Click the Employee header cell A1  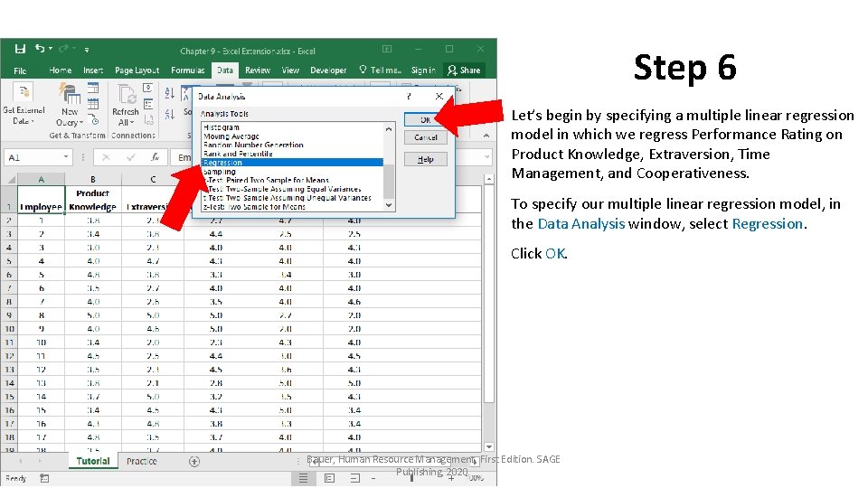click(41, 200)
